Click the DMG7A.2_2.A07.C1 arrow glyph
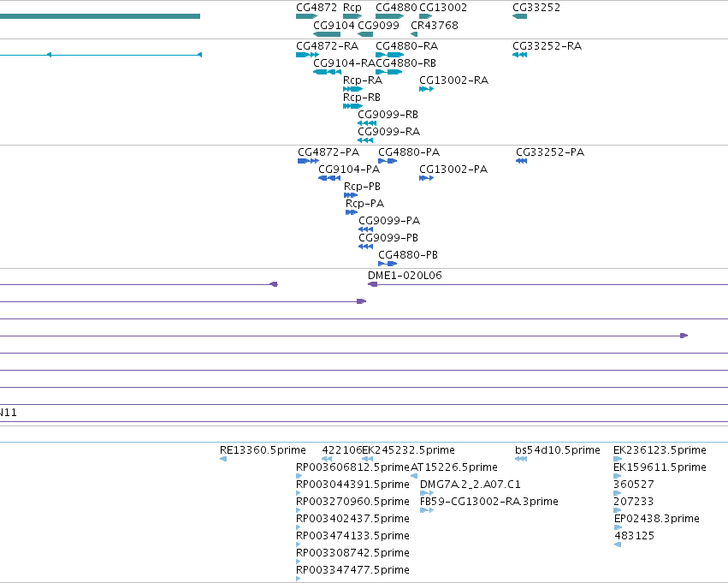The width and height of the screenshot is (728, 583). coord(427,493)
